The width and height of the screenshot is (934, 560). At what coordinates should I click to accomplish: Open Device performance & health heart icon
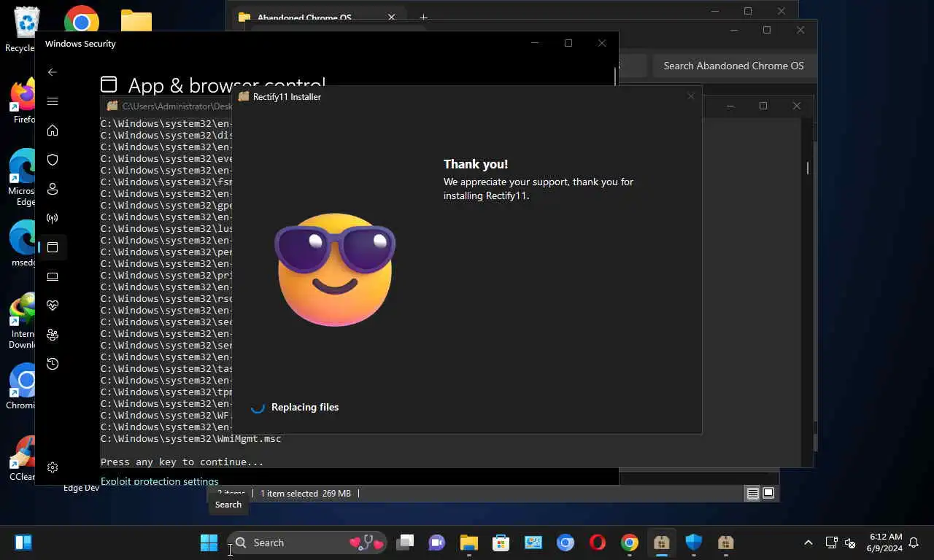coord(52,306)
